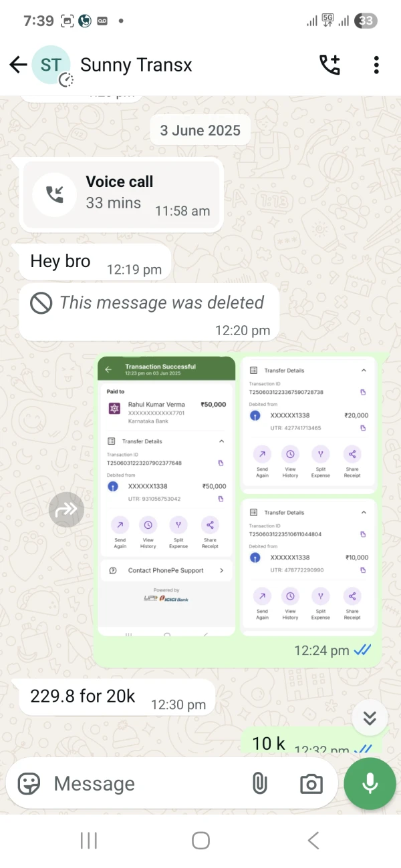401x868 pixels.
Task: Jump to latest with double-chevron button
Action: (370, 718)
